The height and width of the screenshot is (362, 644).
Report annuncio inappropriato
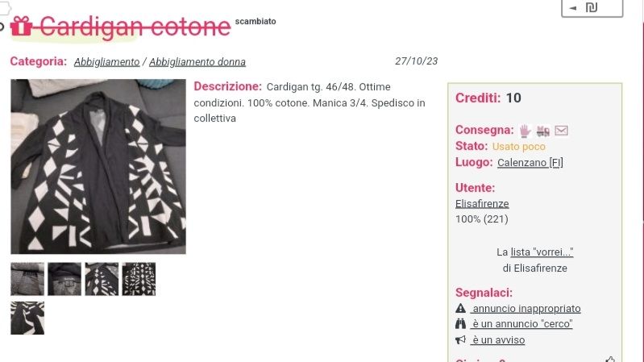point(526,309)
